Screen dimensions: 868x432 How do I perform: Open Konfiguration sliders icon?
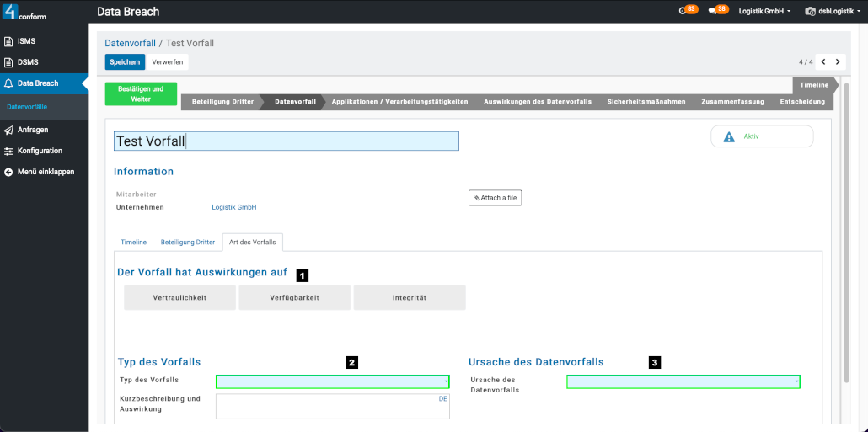point(8,151)
